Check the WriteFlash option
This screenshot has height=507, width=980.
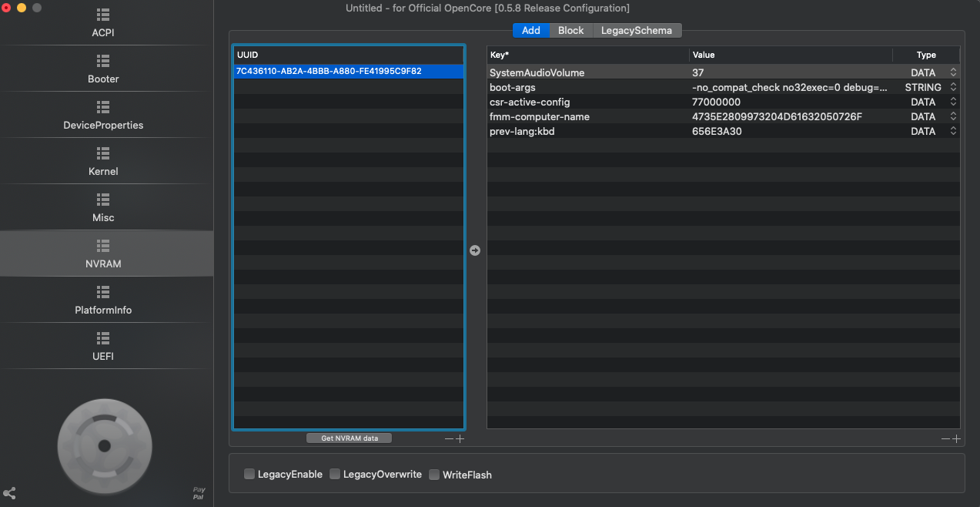434,475
